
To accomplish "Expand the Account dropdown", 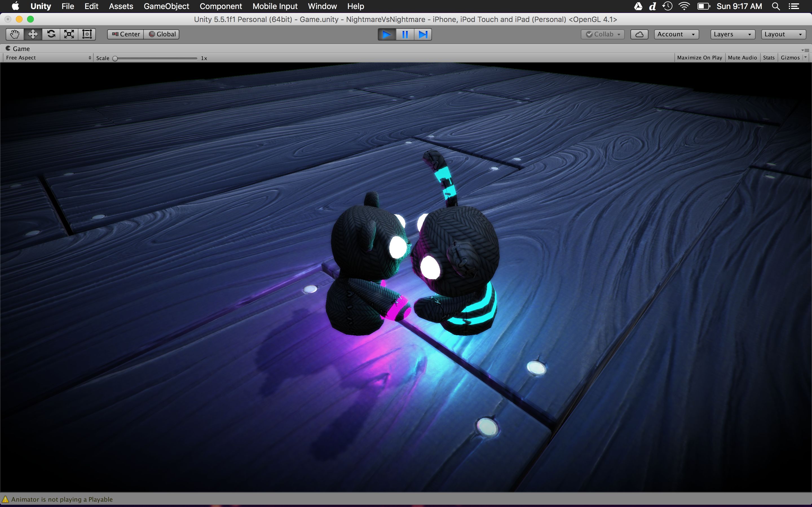I will click(676, 34).
